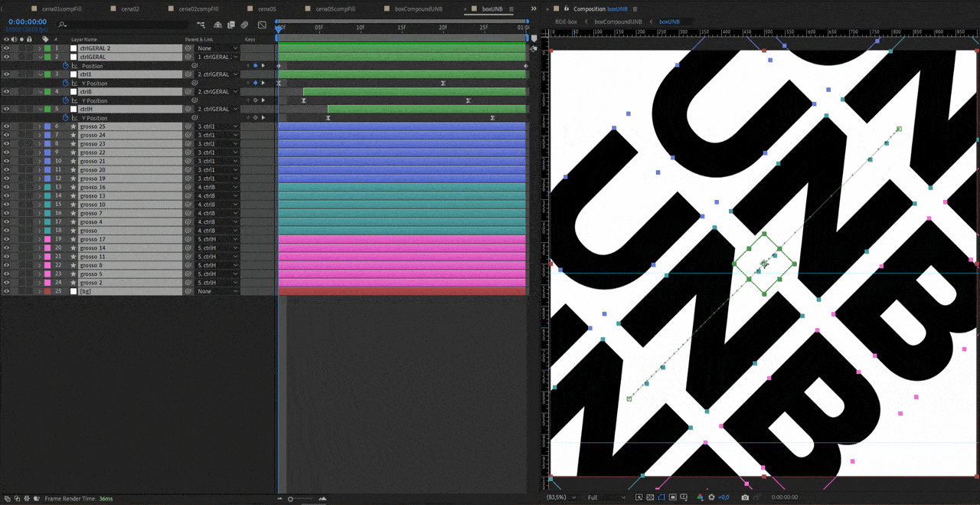Viewport: 980px width, 505px height.
Task: Collapse the ctrlGERAL layer properties
Action: point(40,57)
